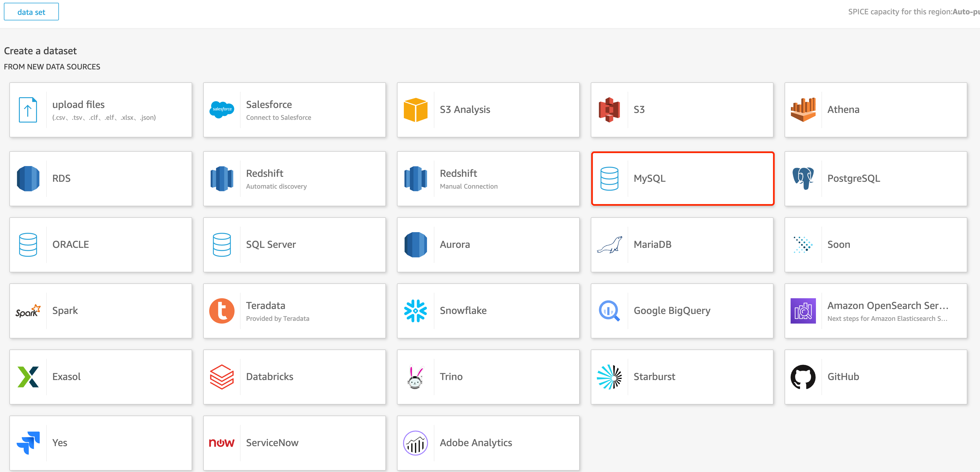The width and height of the screenshot is (980, 472).
Task: Choose Redshift Automatic discovery tile
Action: point(295,178)
